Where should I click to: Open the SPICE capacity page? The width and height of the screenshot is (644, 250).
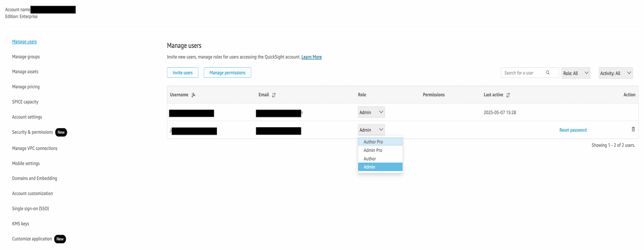(25, 102)
